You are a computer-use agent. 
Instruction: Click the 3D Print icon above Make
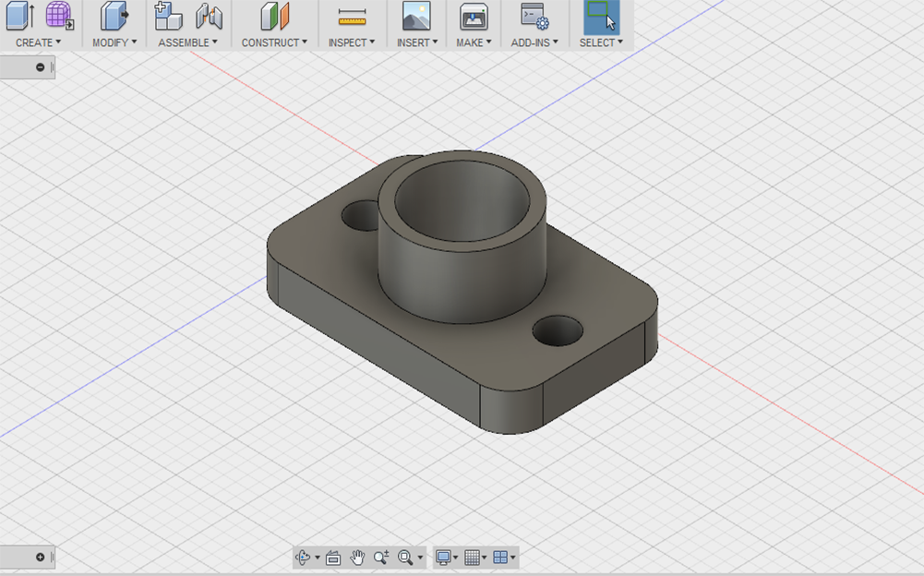[474, 17]
